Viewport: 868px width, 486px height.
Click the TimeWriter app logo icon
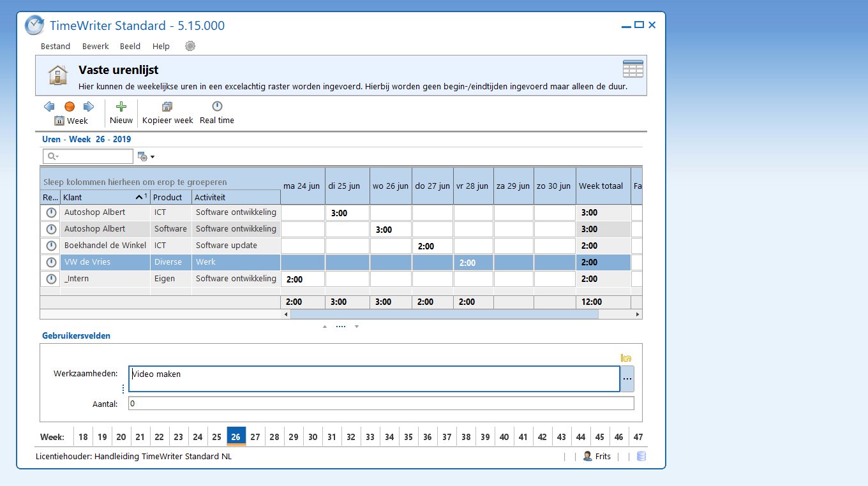[34, 25]
